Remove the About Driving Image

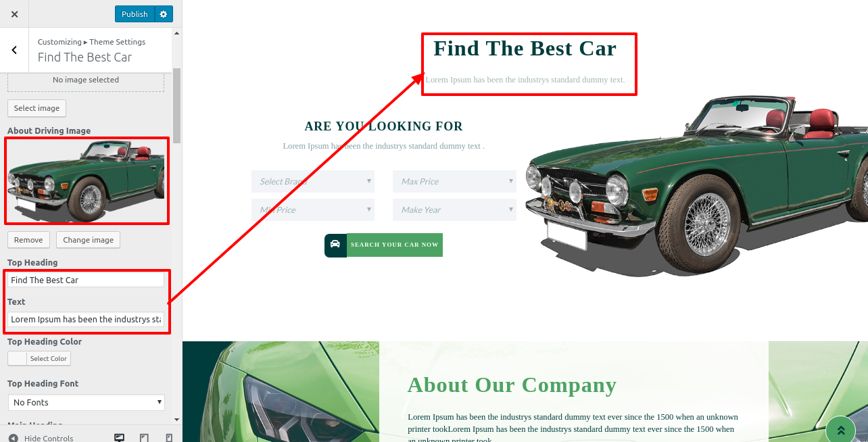pyautogui.click(x=28, y=240)
